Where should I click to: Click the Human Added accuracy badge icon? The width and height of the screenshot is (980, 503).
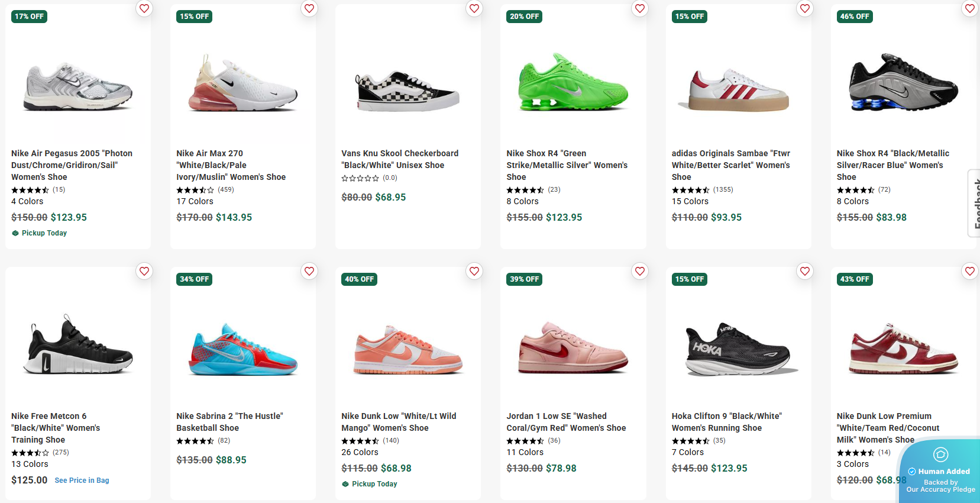pos(940,454)
